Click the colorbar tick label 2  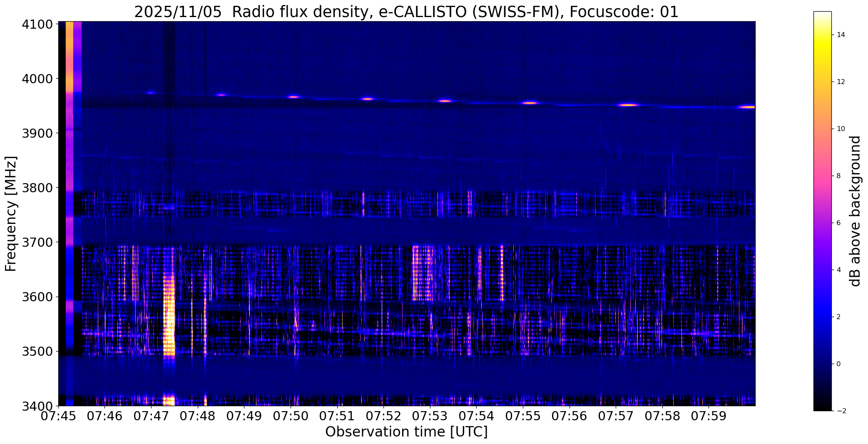point(838,317)
